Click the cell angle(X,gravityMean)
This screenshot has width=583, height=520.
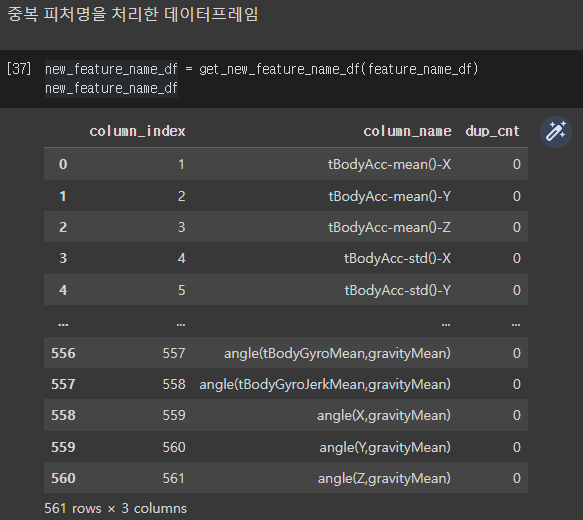[x=384, y=416]
